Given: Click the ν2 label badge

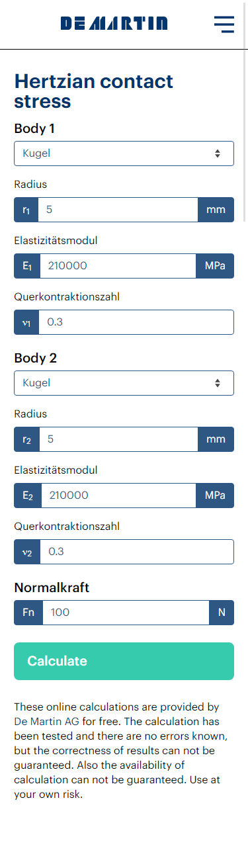Looking at the screenshot, I should click(27, 552).
